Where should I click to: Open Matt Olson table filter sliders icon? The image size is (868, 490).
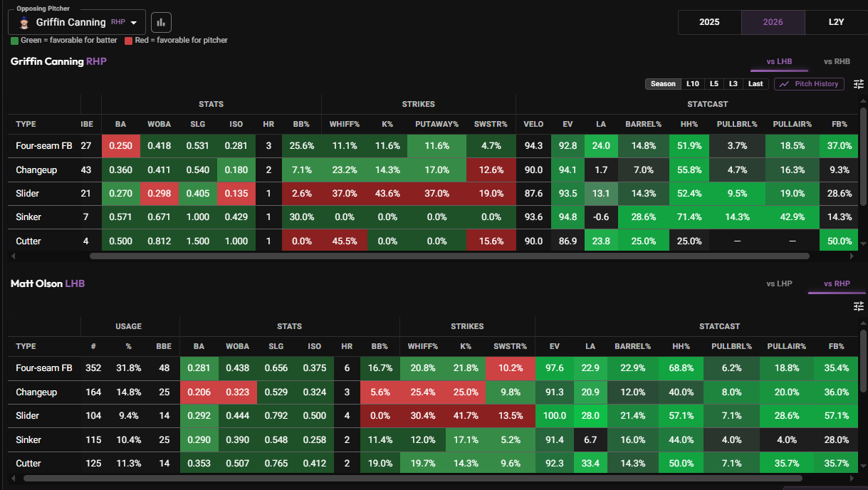point(859,306)
